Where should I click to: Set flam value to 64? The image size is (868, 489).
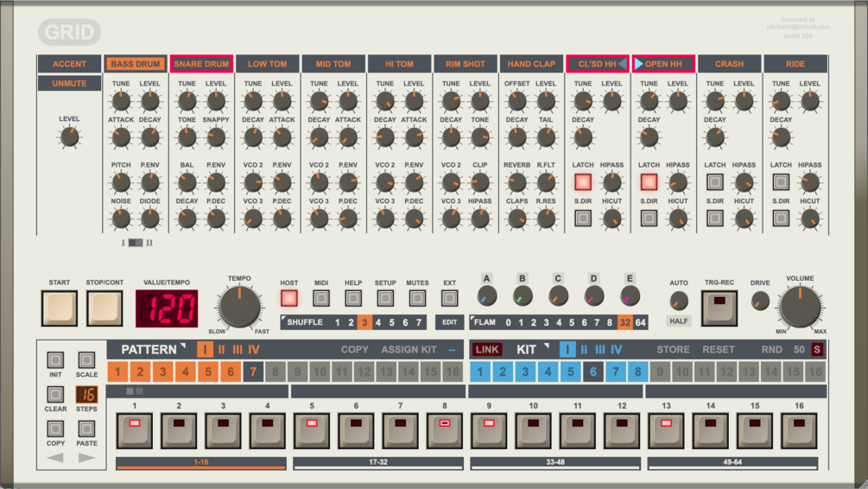(x=641, y=322)
